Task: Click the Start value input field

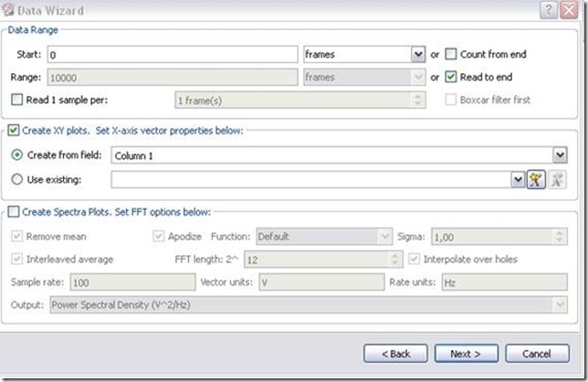Action: [x=173, y=55]
